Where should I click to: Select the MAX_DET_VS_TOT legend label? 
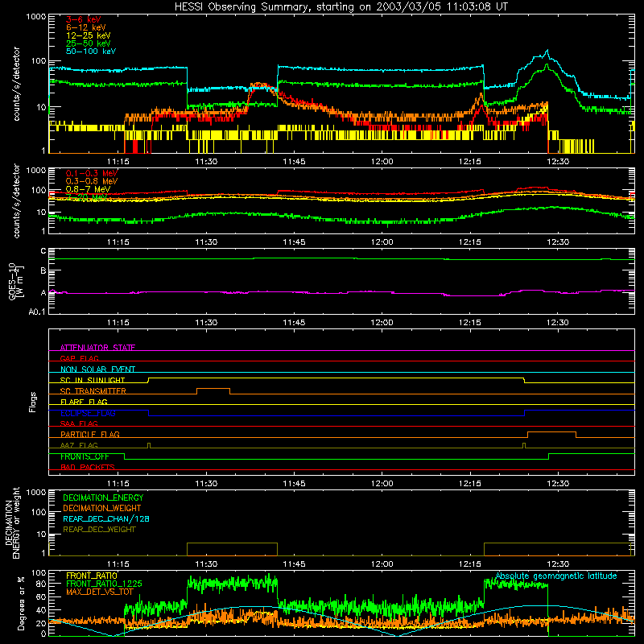[x=100, y=592]
